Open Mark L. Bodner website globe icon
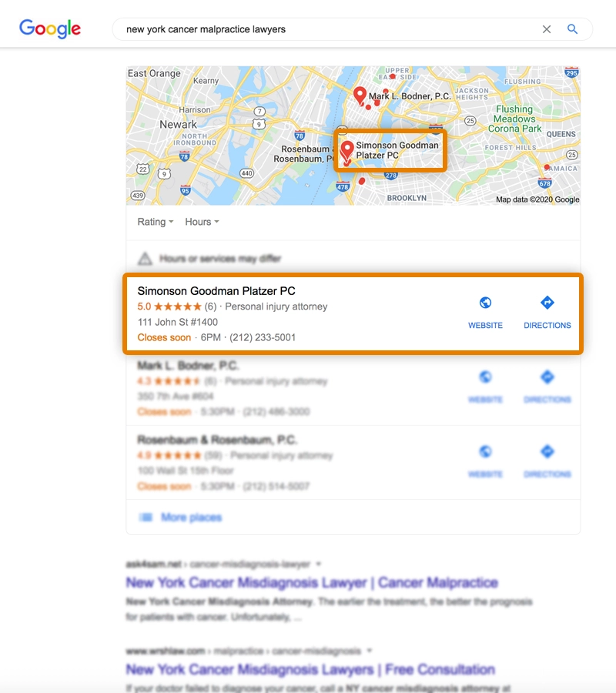Screen dimensions: 616x693 (x=485, y=377)
